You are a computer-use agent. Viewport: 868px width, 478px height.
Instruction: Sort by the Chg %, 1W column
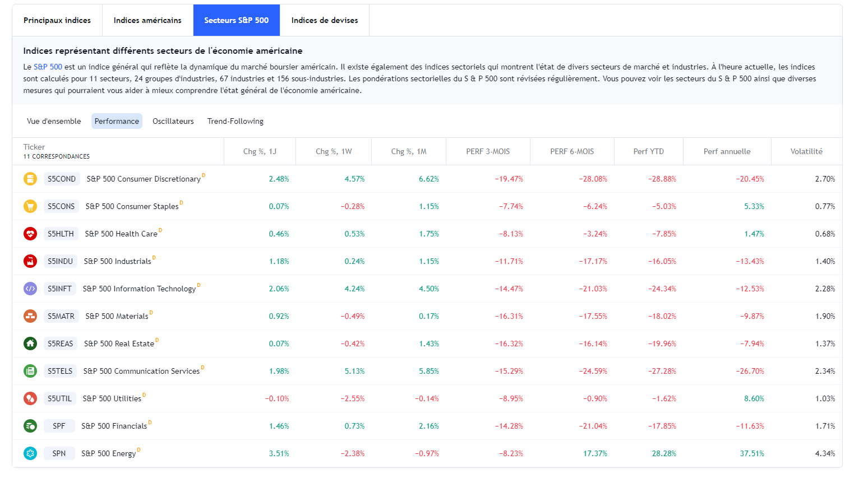pos(334,151)
